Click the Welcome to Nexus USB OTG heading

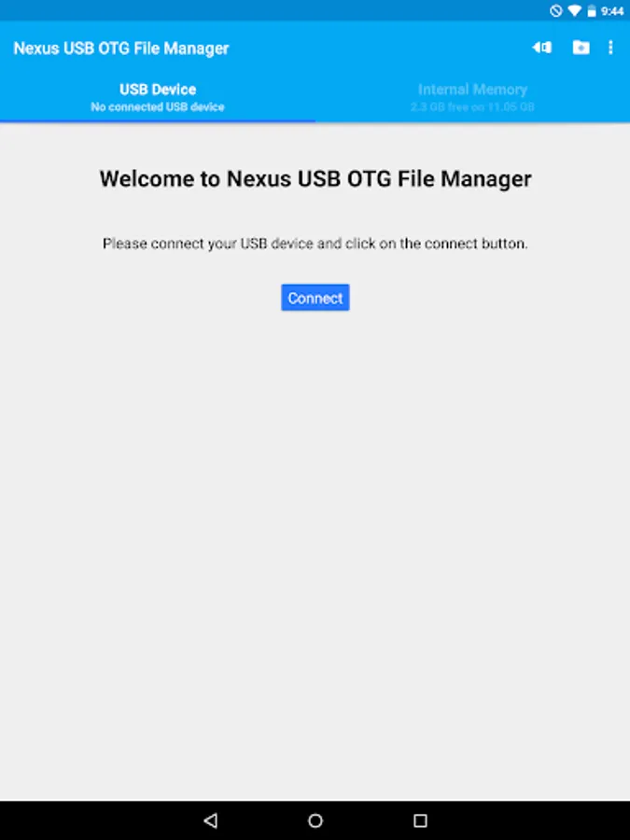[x=315, y=178]
